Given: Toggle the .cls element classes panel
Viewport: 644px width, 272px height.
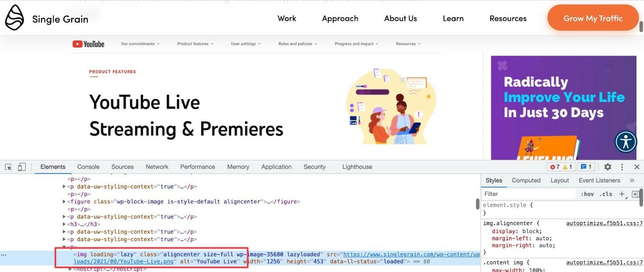Looking at the screenshot, I should point(606,194).
